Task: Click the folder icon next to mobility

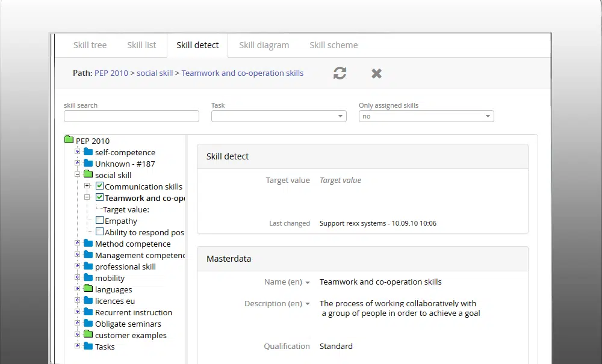Action: (x=87, y=278)
